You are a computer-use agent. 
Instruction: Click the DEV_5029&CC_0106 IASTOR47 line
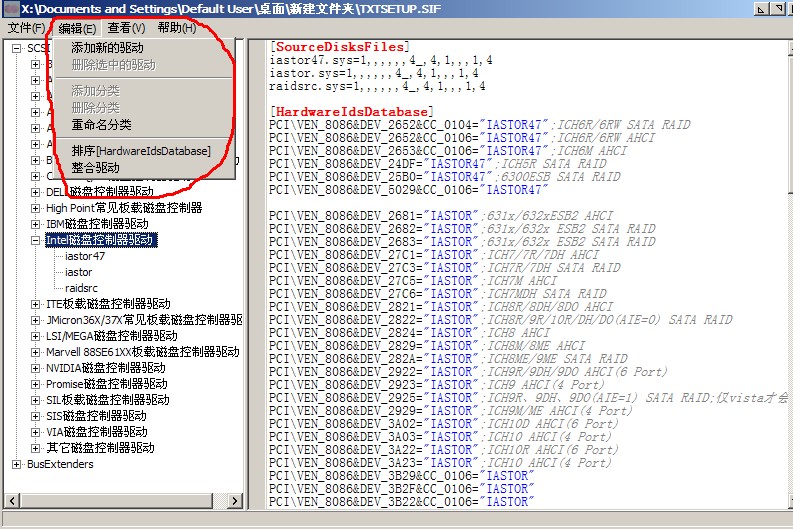(x=409, y=190)
